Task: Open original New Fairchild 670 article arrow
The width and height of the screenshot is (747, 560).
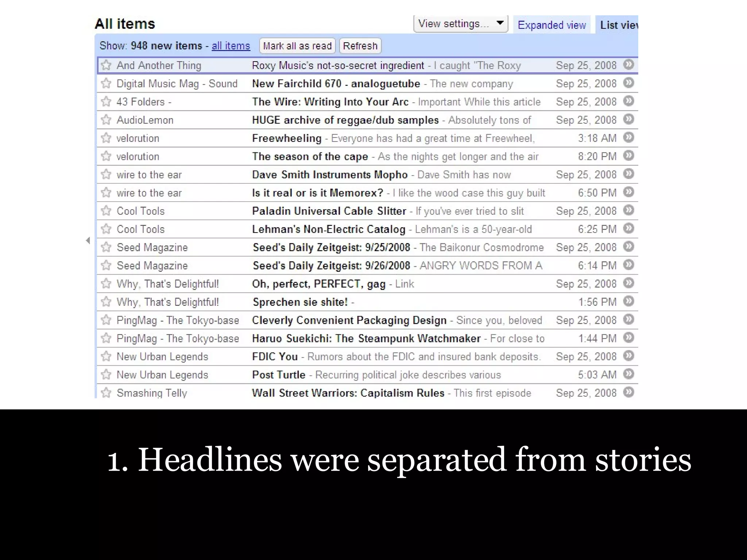Action: pos(628,83)
